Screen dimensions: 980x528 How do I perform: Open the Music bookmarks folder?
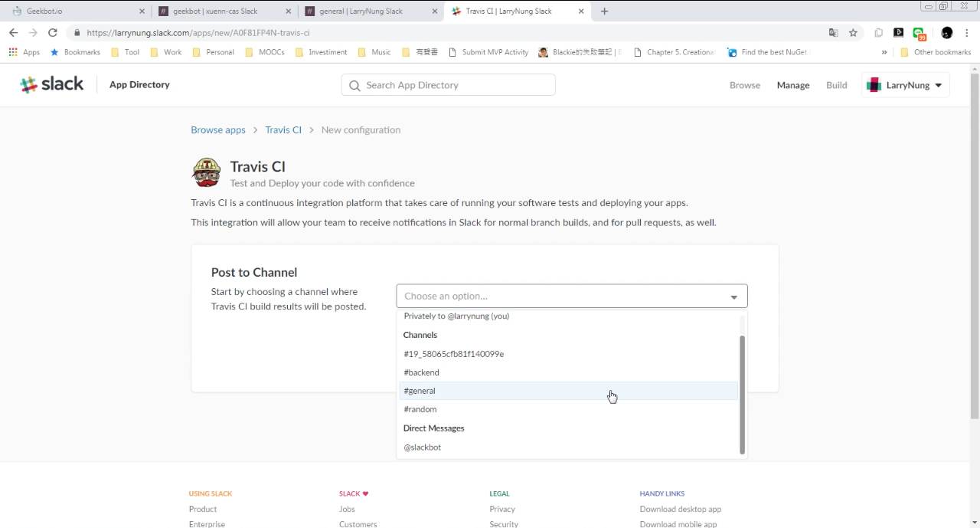[x=374, y=52]
